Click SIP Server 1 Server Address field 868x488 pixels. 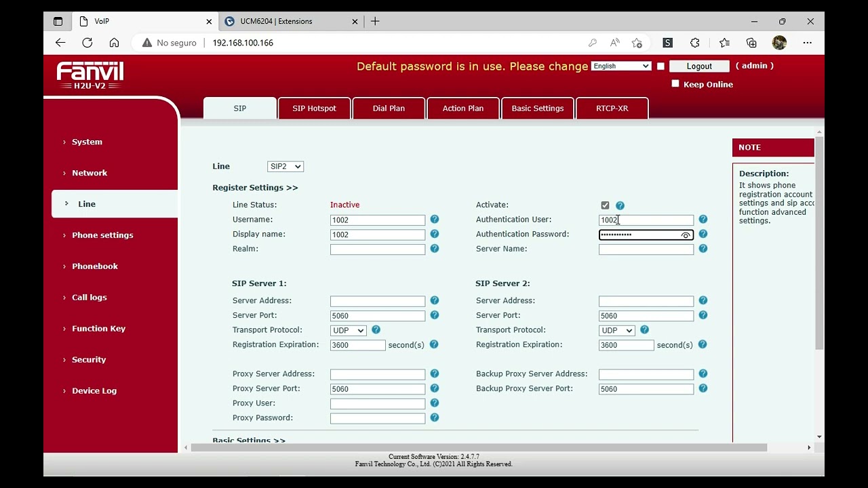tap(378, 301)
